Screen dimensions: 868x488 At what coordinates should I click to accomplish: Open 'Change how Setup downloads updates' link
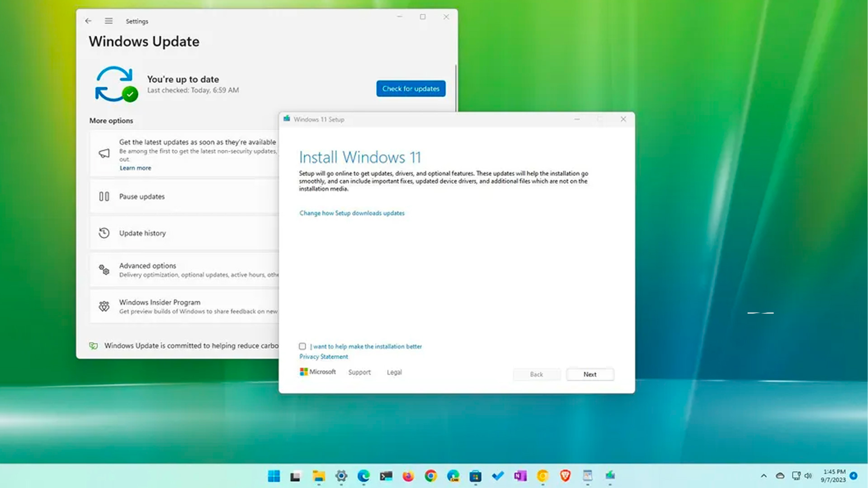(x=352, y=213)
